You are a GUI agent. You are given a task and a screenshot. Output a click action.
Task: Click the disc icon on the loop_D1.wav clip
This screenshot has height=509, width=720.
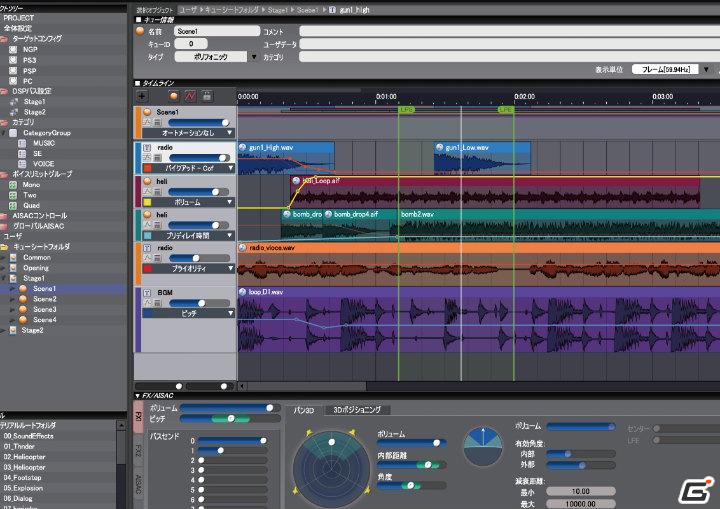242,292
